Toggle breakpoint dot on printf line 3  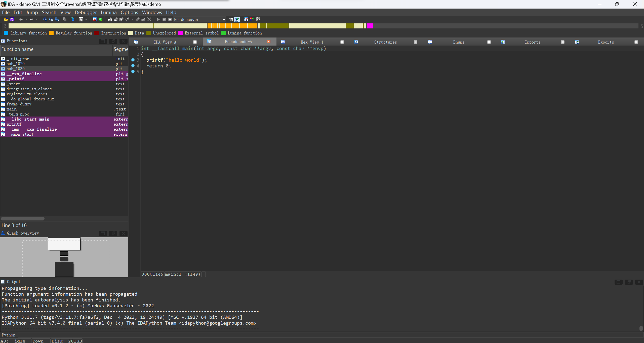tap(133, 60)
